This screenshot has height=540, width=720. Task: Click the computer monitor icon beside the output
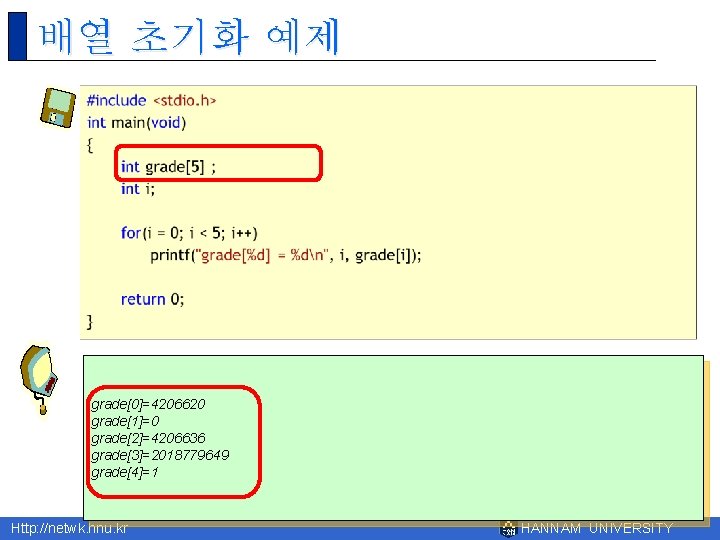pyautogui.click(x=39, y=379)
